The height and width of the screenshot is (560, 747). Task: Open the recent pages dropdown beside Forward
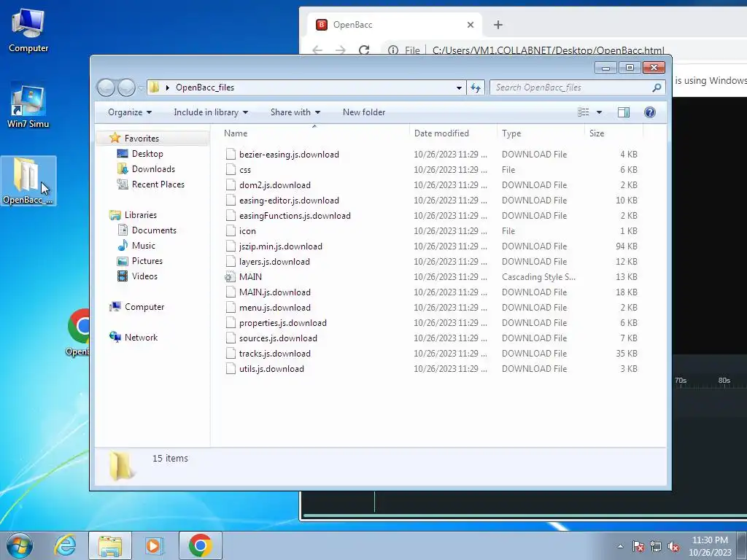click(x=141, y=87)
